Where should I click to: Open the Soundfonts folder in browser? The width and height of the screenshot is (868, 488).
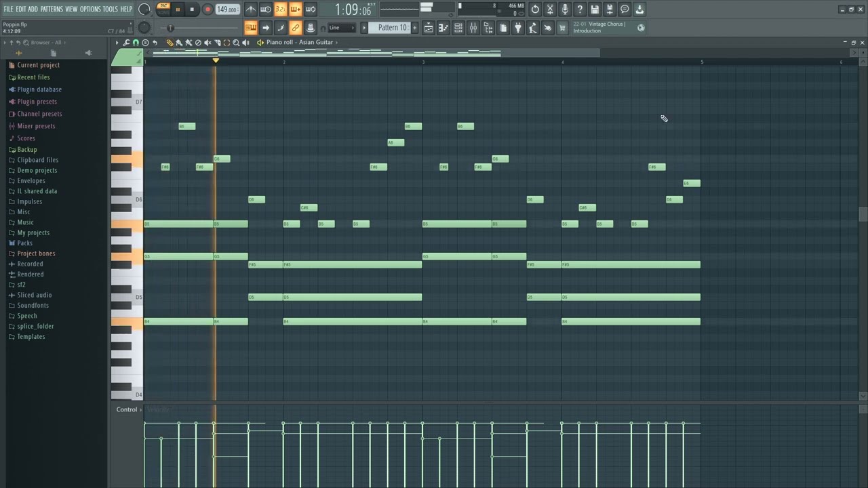[x=33, y=305]
